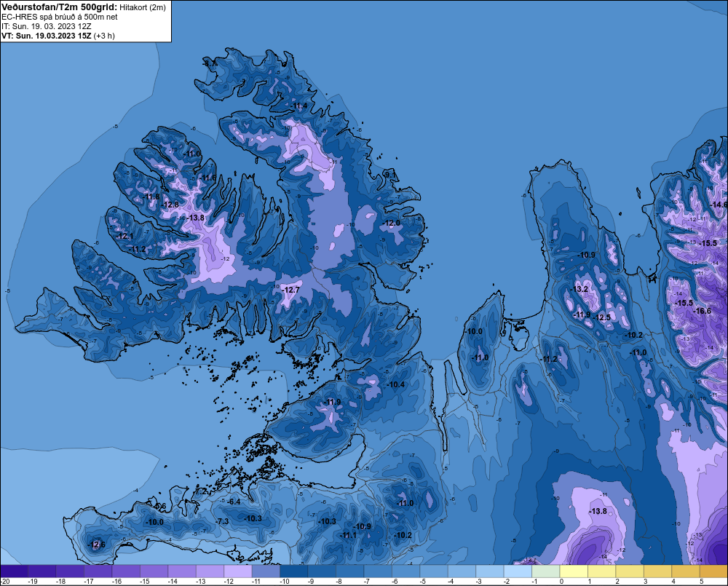Click the -10.0 value on Snæfellsnes
728x586 pixels.
tap(155, 522)
